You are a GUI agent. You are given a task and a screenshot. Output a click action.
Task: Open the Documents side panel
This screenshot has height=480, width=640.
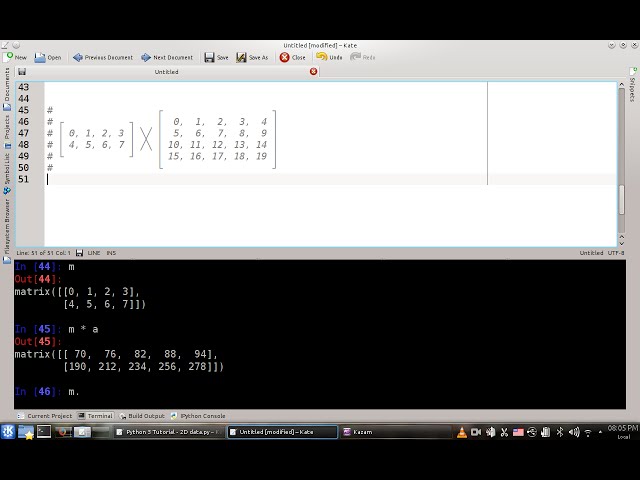[x=7, y=89]
